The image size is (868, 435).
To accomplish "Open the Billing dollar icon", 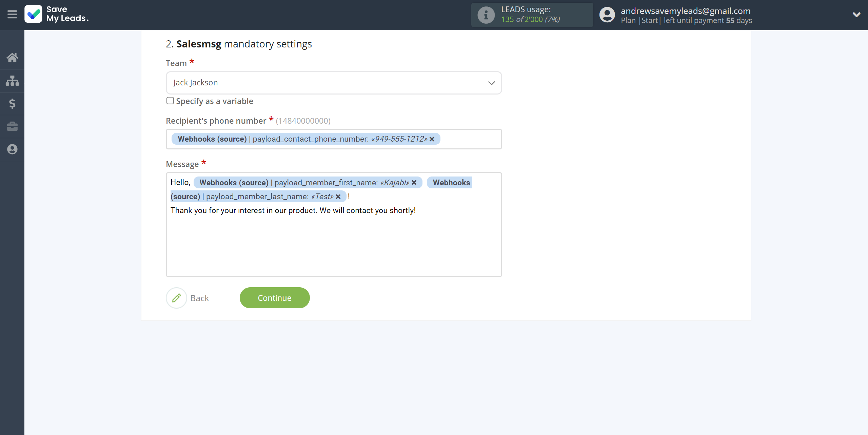I will pos(12,103).
